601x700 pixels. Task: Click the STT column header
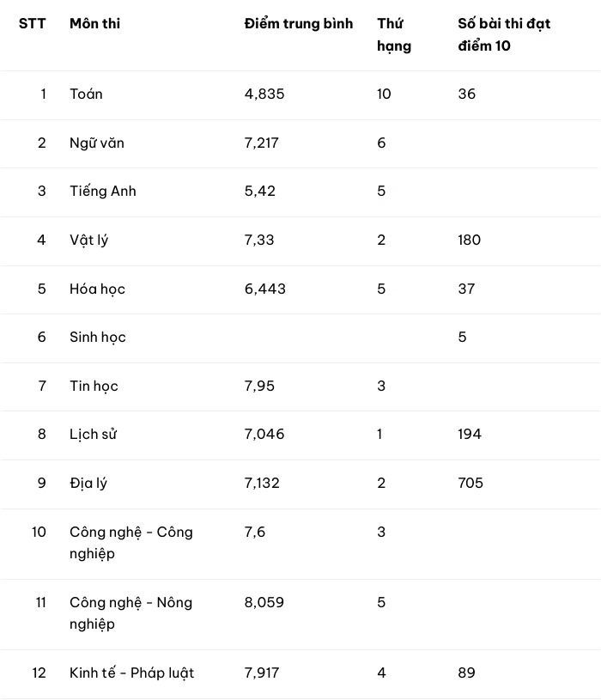click(x=32, y=24)
